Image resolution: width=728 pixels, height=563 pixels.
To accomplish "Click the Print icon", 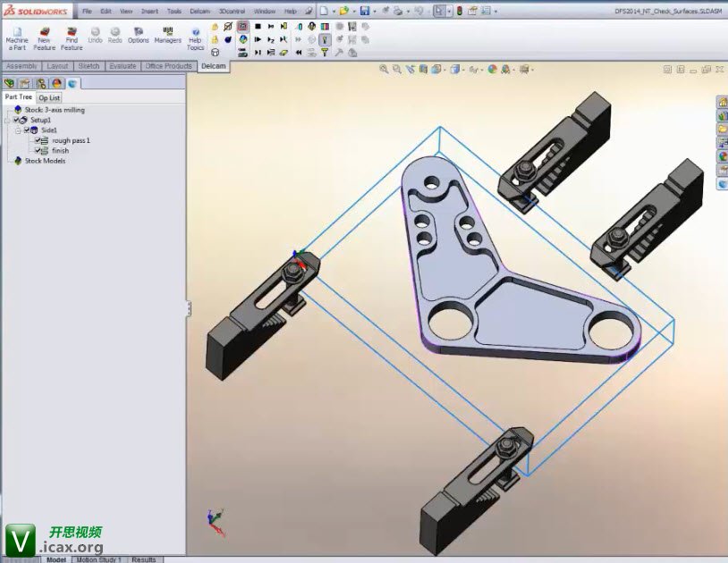I will click(398, 11).
